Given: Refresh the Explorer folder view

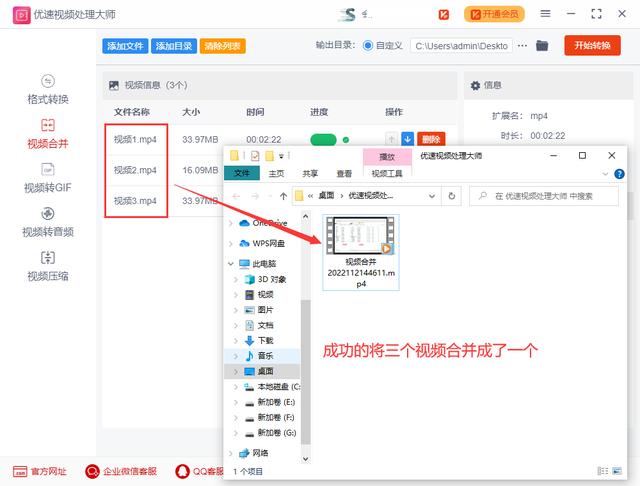Looking at the screenshot, I should click(x=451, y=196).
